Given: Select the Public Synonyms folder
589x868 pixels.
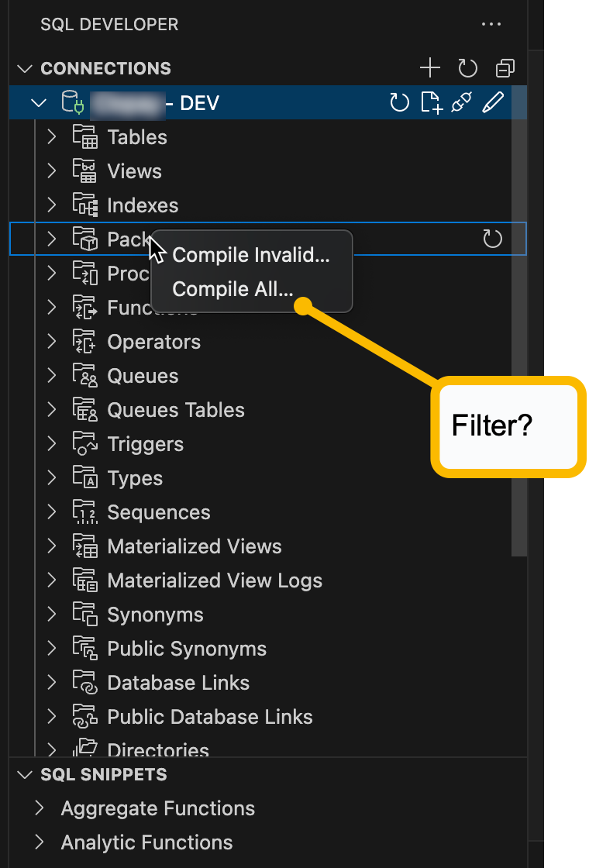Looking at the screenshot, I should [x=187, y=649].
